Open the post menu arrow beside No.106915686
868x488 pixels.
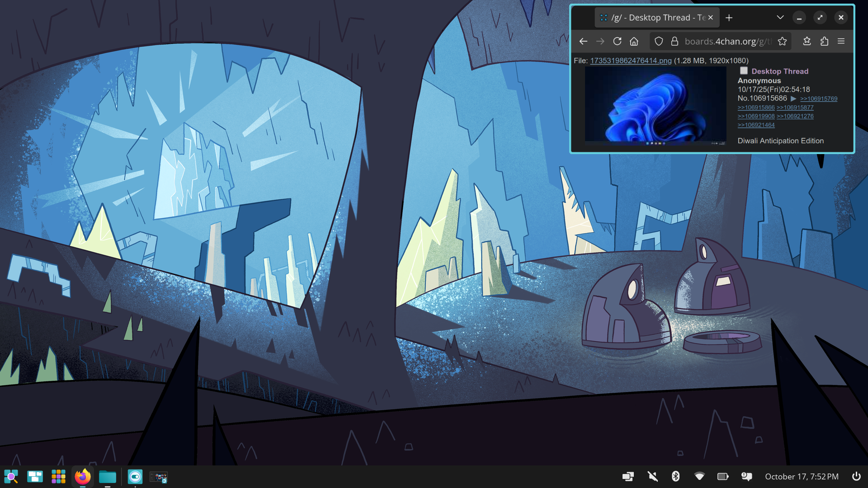tap(793, 99)
